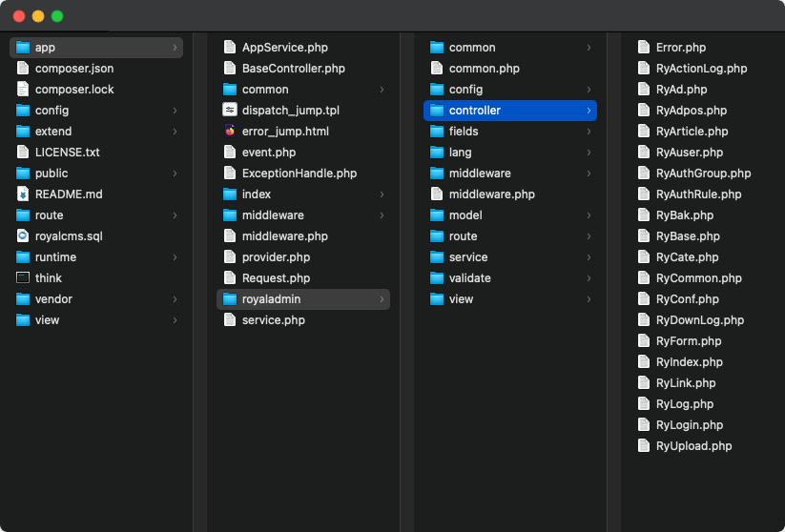Click the green maximize window button

(57, 16)
